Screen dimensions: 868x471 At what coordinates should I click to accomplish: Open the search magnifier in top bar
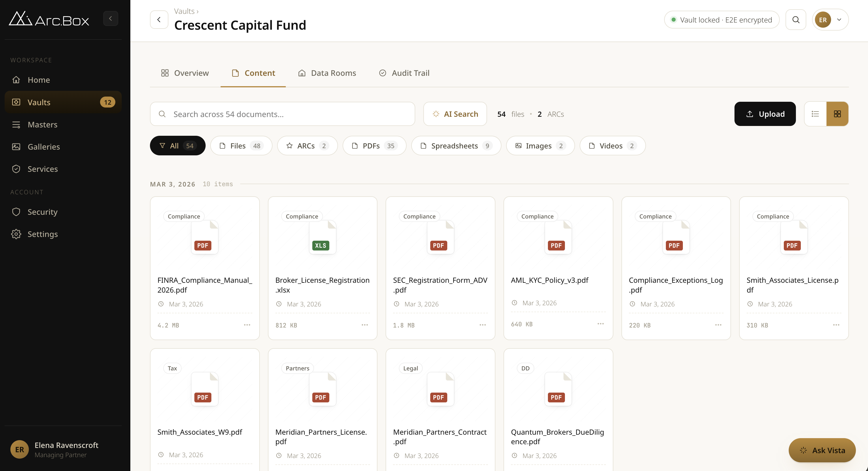tap(796, 20)
